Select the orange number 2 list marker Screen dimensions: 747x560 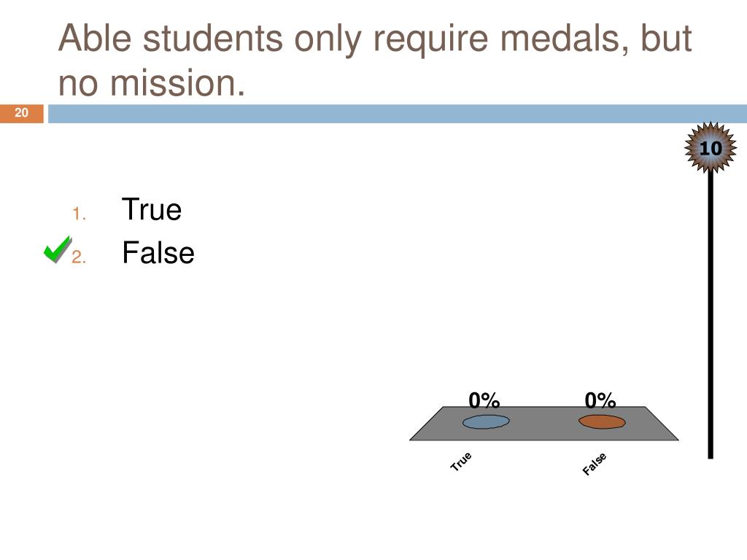tap(79, 257)
